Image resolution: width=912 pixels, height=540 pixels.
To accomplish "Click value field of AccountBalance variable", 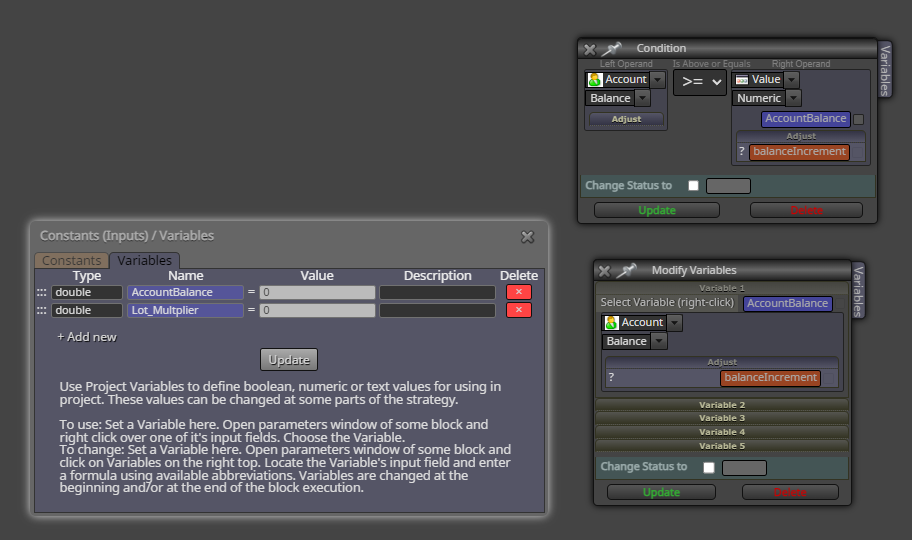I will pyautogui.click(x=317, y=292).
